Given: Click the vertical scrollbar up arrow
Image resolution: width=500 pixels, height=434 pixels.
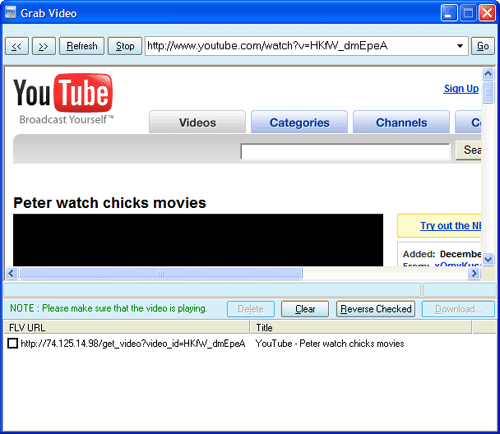Looking at the screenshot, I should click(x=488, y=73).
